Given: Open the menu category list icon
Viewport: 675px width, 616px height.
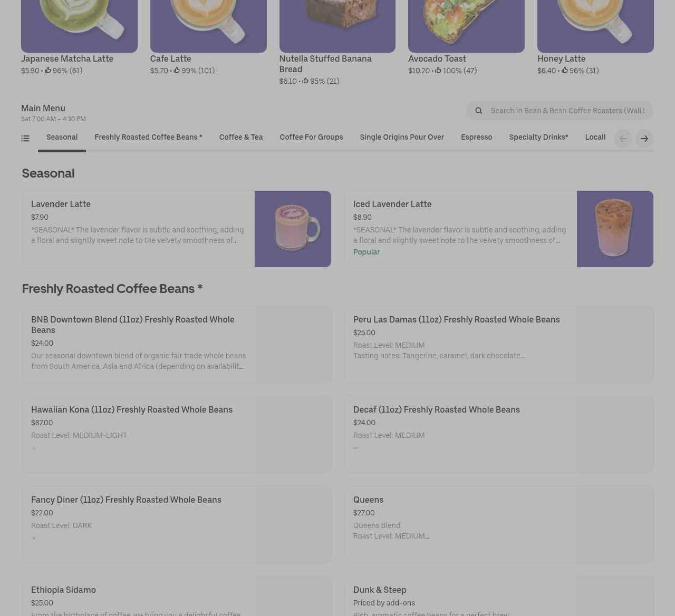Looking at the screenshot, I should [x=25, y=139].
